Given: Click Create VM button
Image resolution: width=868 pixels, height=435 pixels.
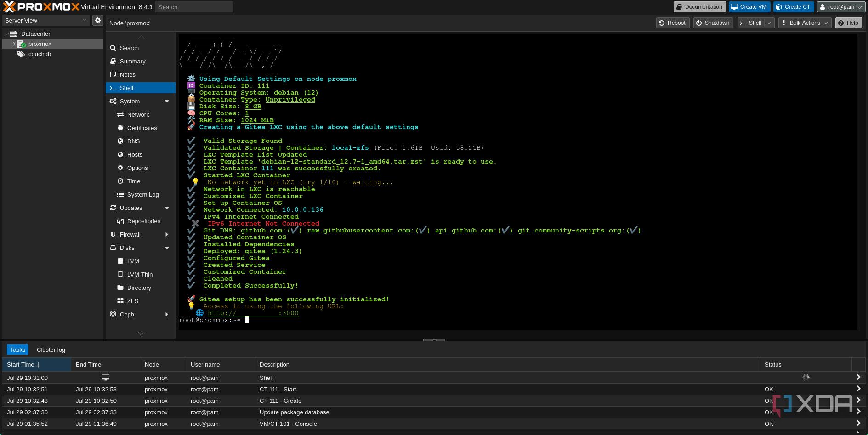Looking at the screenshot, I should 749,7.
